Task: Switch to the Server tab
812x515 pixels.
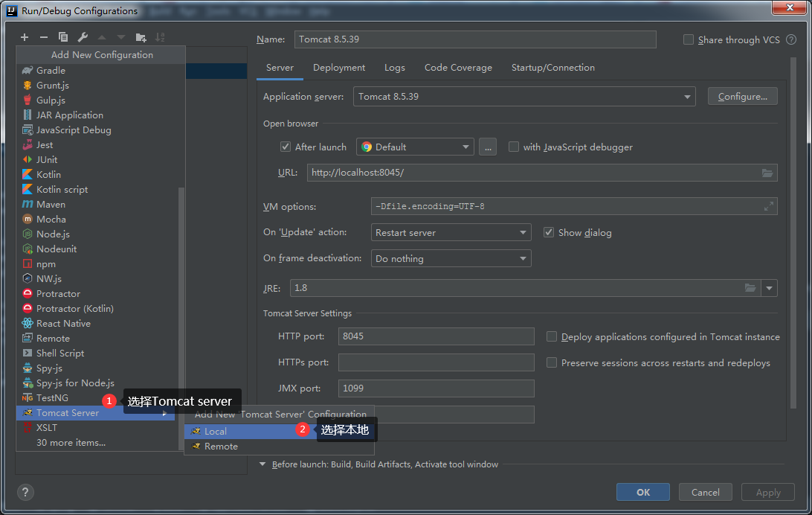Action: click(280, 68)
